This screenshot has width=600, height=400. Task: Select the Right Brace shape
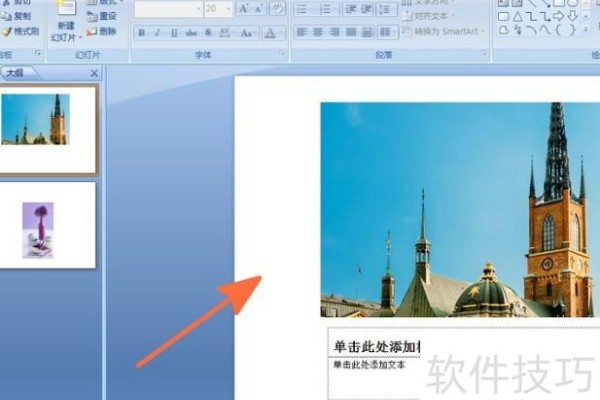[572, 30]
